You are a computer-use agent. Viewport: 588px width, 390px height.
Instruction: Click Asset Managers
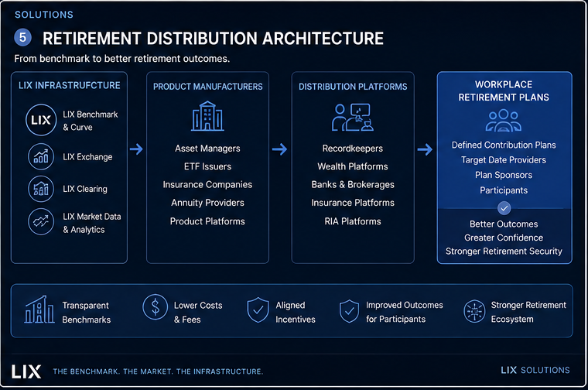point(207,149)
